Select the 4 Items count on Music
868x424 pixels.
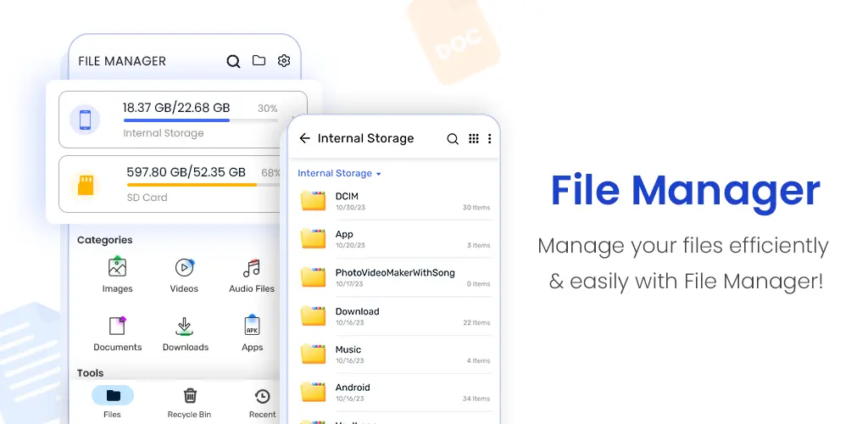coord(478,361)
